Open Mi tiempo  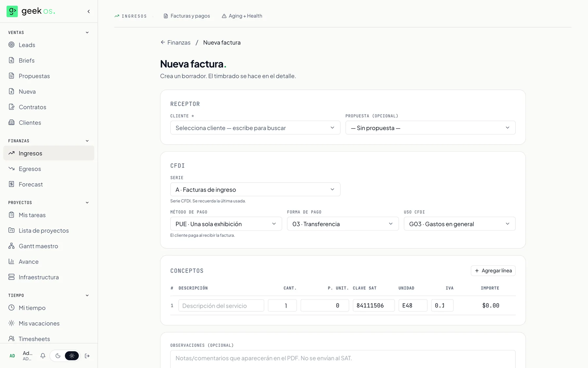coord(49,308)
